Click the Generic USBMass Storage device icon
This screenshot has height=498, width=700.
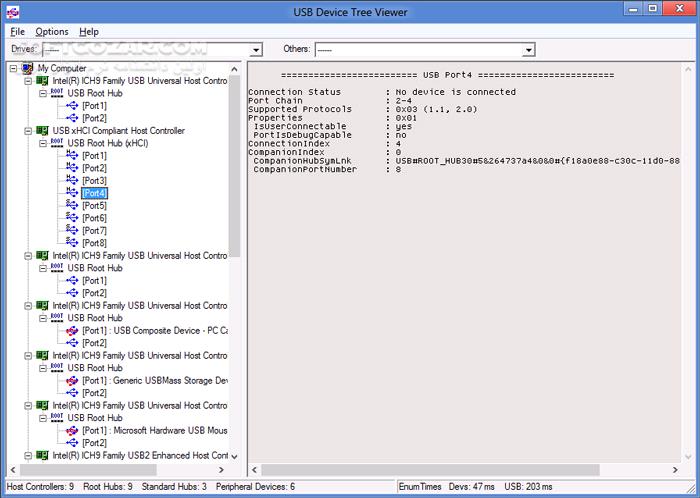(72, 381)
